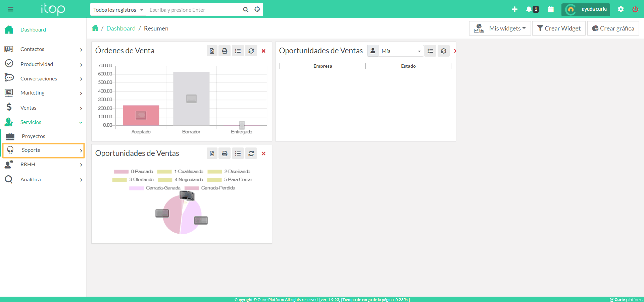Image resolution: width=644 pixels, height=302 pixels.
Task: Click the Dashboard breadcrumb link
Action: pyautogui.click(x=121, y=28)
